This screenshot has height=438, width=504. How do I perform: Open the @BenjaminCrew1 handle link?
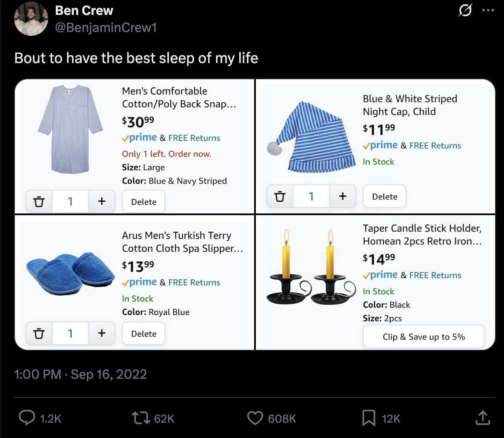click(106, 27)
